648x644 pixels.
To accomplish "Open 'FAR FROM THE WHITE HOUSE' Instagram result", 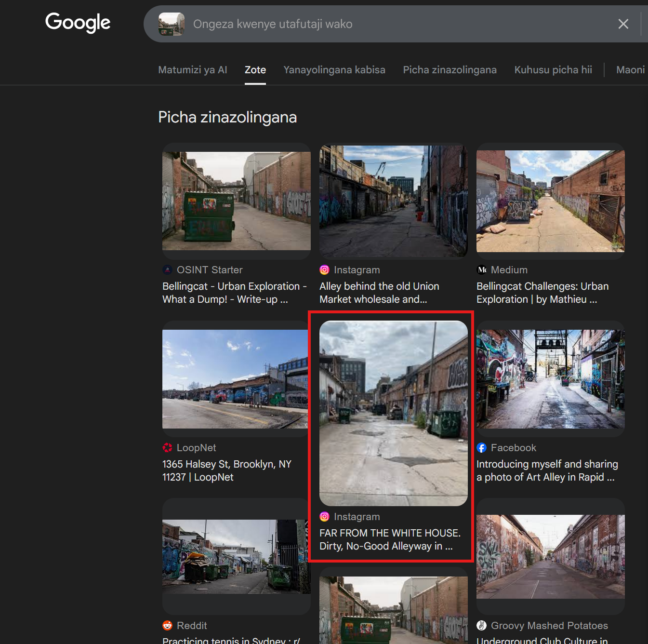I will pyautogui.click(x=389, y=539).
